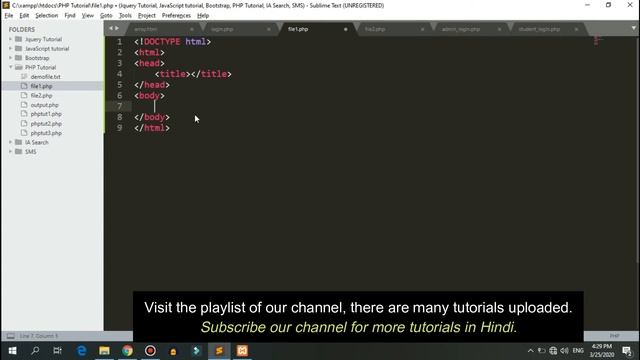This screenshot has height=360, width=640.
Task: Click the tab history forward arrow
Action: click(x=117, y=28)
